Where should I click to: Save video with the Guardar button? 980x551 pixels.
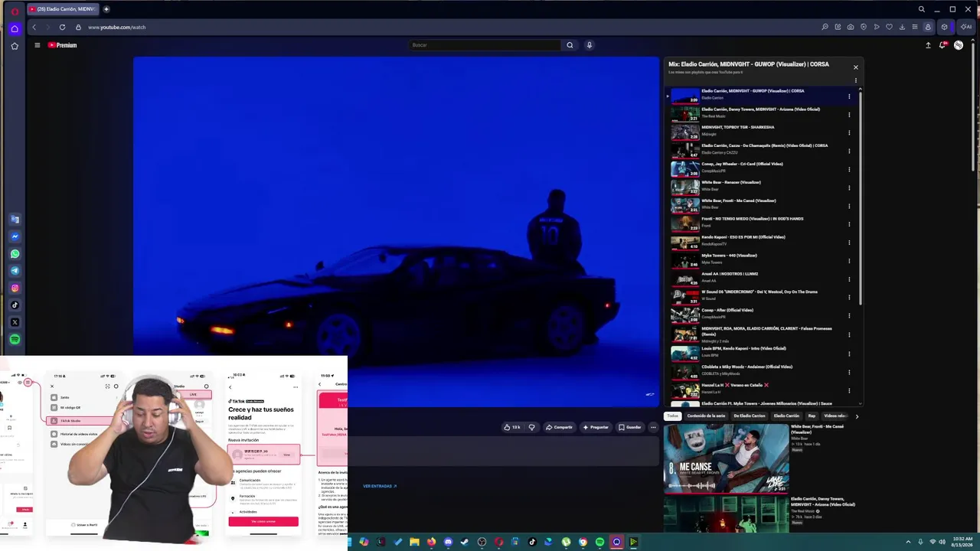tap(630, 427)
